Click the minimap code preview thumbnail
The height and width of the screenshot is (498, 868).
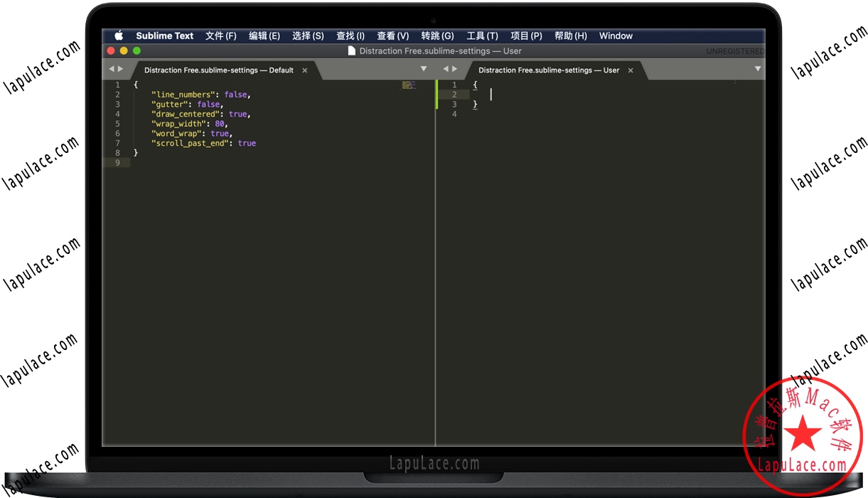409,85
